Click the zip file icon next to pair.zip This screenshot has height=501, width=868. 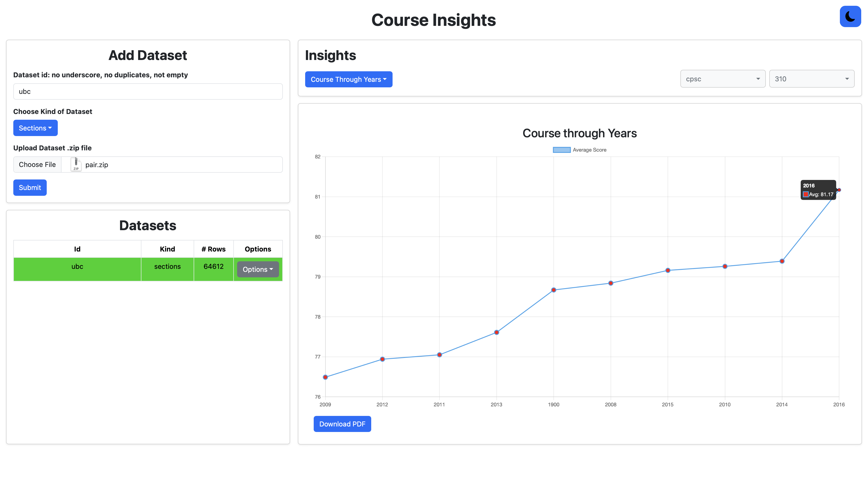(x=76, y=164)
